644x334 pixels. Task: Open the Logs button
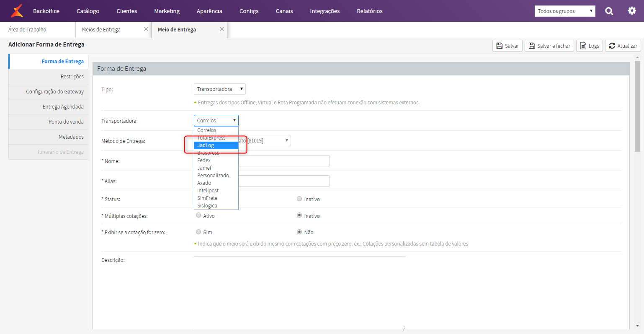pyautogui.click(x=590, y=46)
